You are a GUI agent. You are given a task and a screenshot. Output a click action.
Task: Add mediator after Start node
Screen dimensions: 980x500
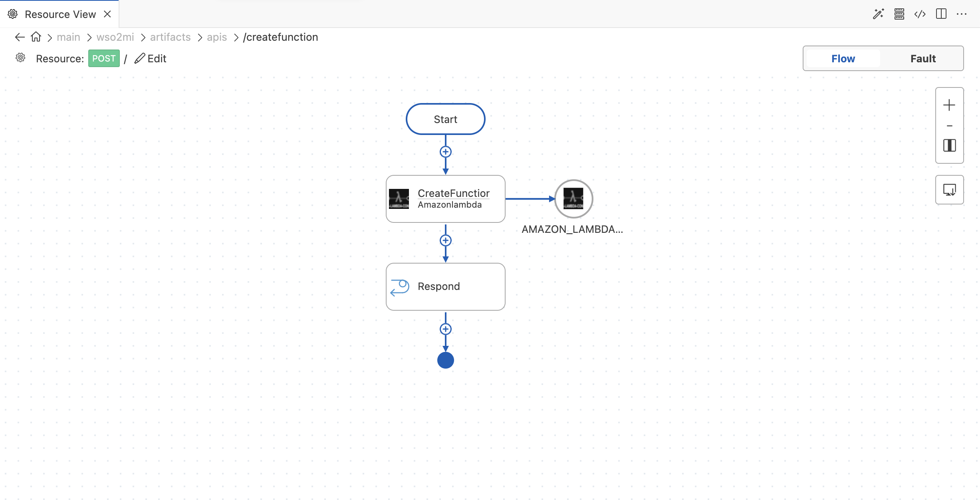[x=446, y=152]
